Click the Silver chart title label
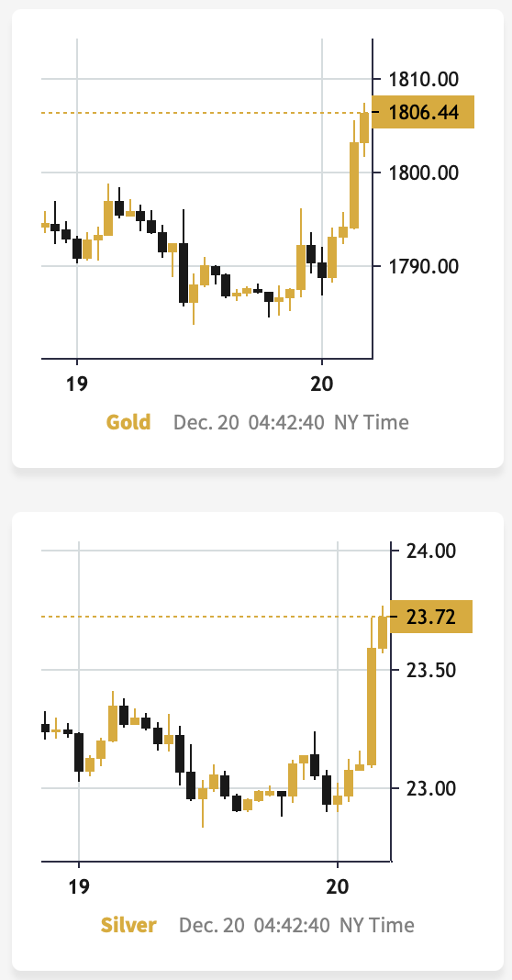The height and width of the screenshot is (980, 512). click(x=128, y=925)
